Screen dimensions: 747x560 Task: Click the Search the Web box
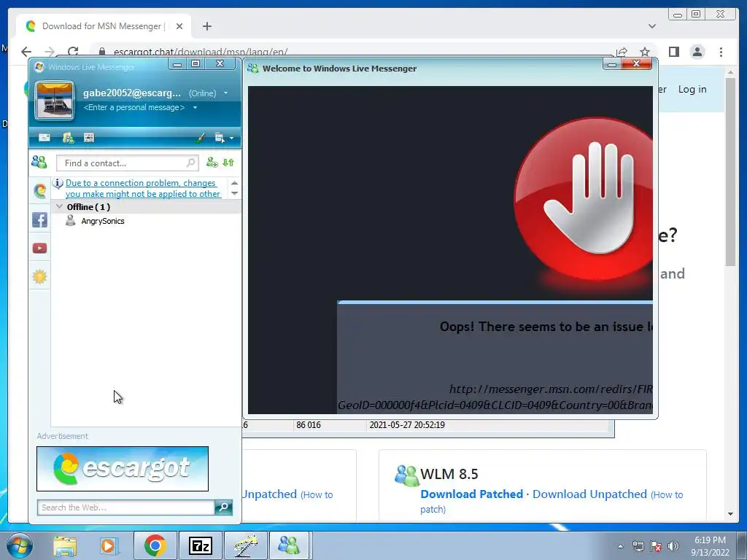click(125, 507)
